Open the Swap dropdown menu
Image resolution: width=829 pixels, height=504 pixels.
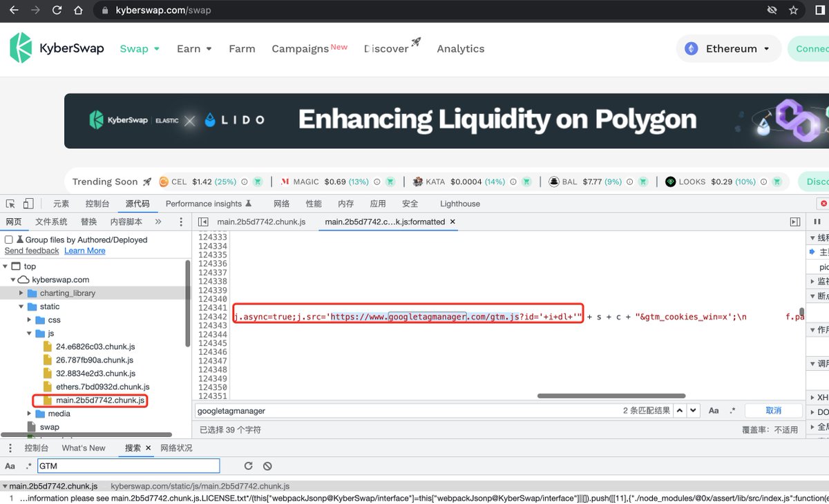tap(140, 48)
